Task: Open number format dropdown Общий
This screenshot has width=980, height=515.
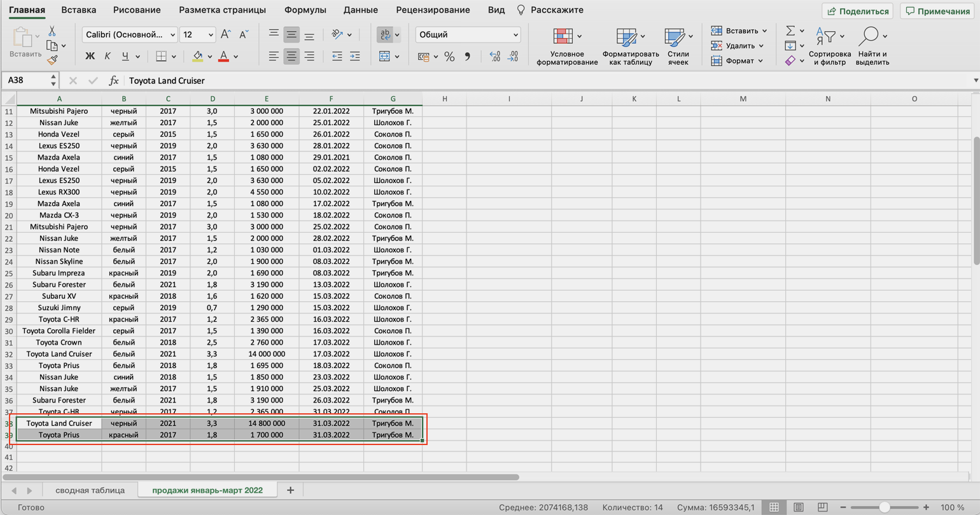Action: pos(515,34)
